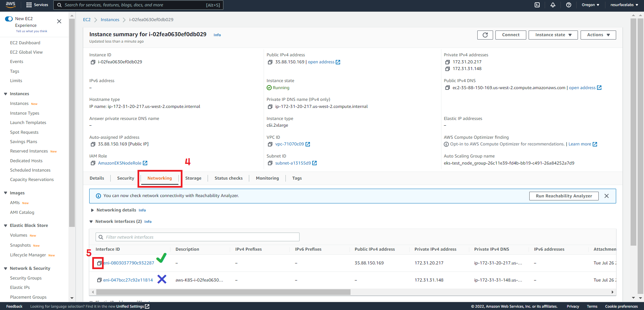Open the vpc-71070c09 link

292,144
